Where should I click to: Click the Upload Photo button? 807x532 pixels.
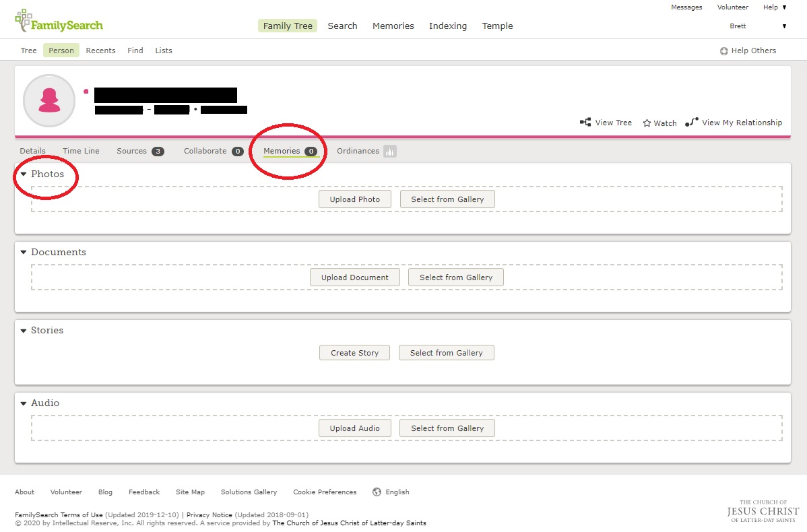(354, 199)
